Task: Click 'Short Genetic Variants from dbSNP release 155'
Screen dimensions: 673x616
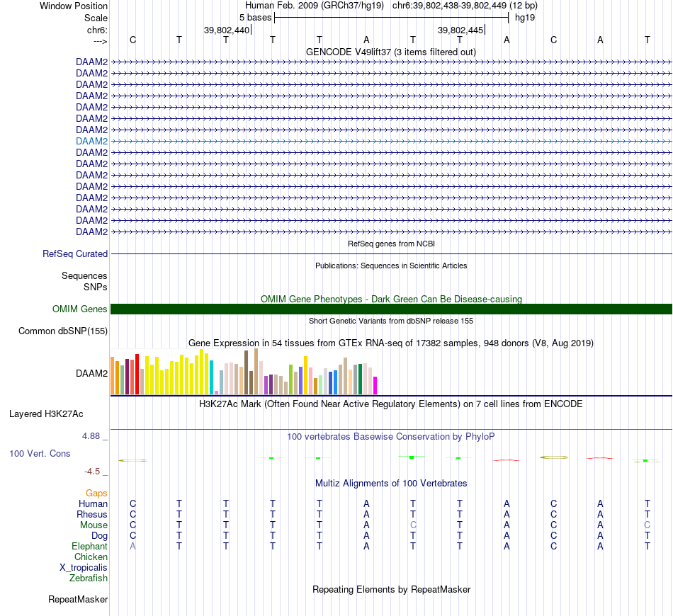Action: tap(391, 321)
